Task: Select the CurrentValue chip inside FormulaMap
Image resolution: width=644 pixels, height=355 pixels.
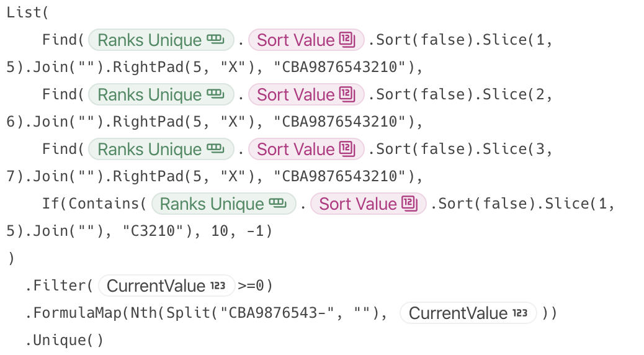Action: tap(458, 313)
